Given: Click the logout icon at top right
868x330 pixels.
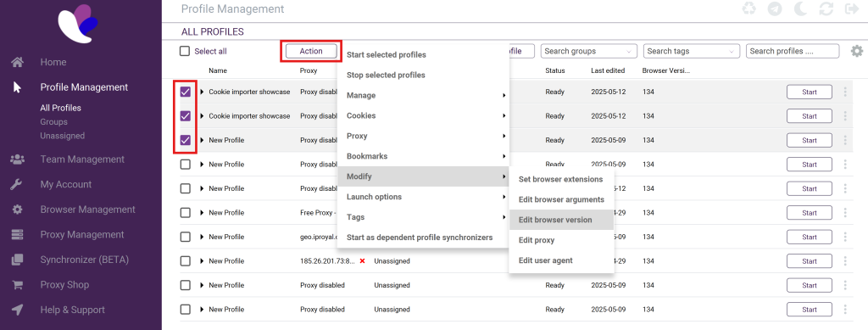Looking at the screenshot, I should [851, 8].
